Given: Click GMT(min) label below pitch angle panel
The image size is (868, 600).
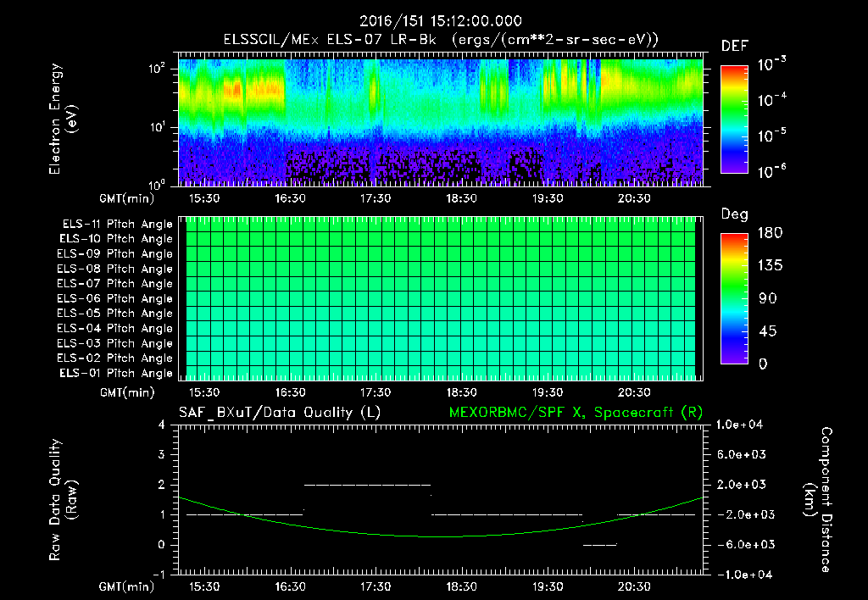Looking at the screenshot, I should 127,393.
